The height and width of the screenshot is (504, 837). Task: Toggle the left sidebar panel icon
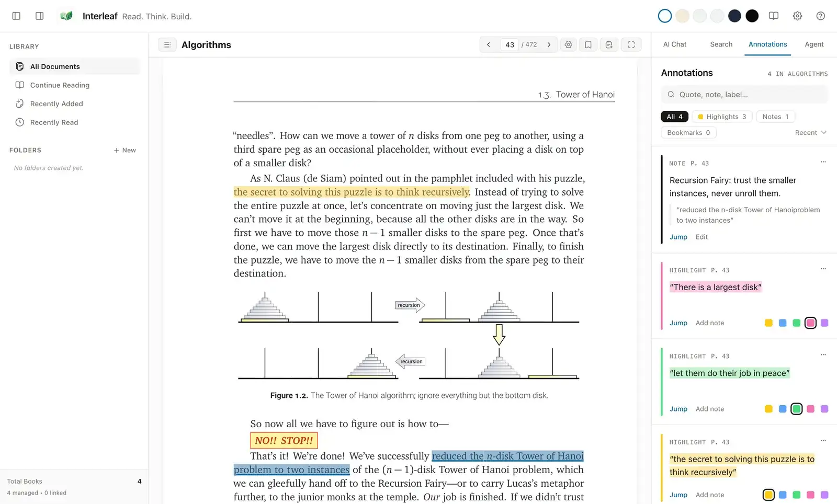(16, 16)
